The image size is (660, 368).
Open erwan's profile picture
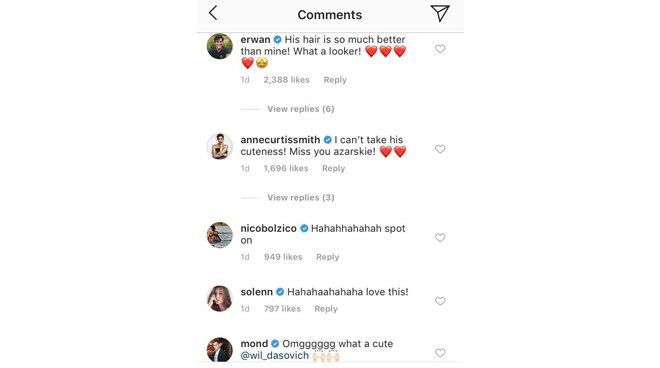(x=219, y=46)
